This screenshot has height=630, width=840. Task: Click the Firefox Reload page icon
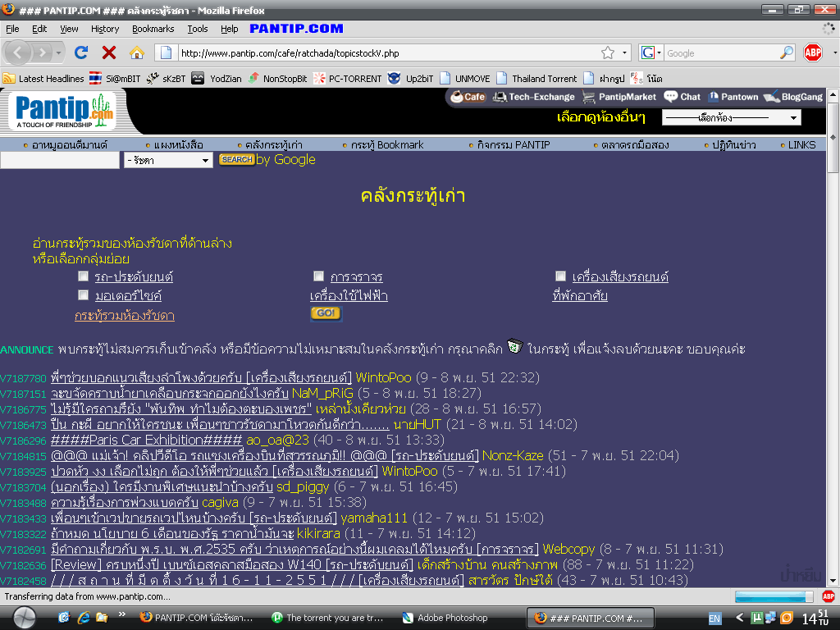click(81, 52)
